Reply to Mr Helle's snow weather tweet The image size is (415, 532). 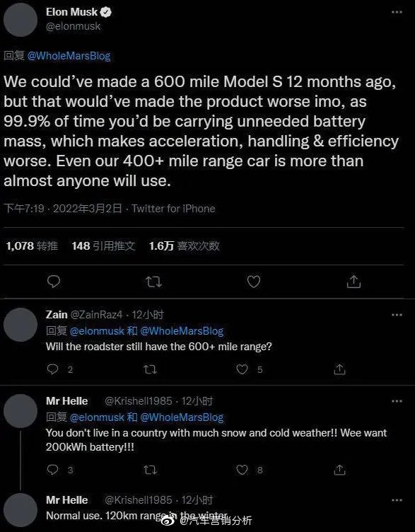(x=52, y=470)
